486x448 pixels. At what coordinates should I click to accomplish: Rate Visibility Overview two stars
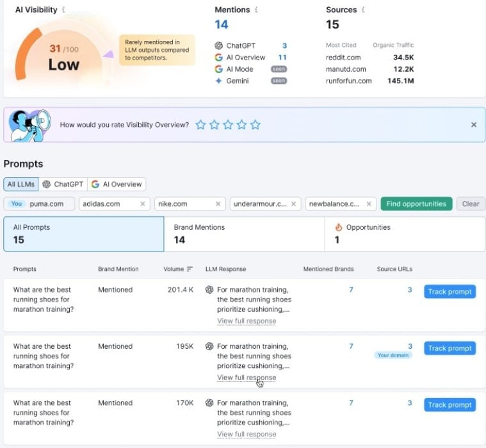point(214,125)
